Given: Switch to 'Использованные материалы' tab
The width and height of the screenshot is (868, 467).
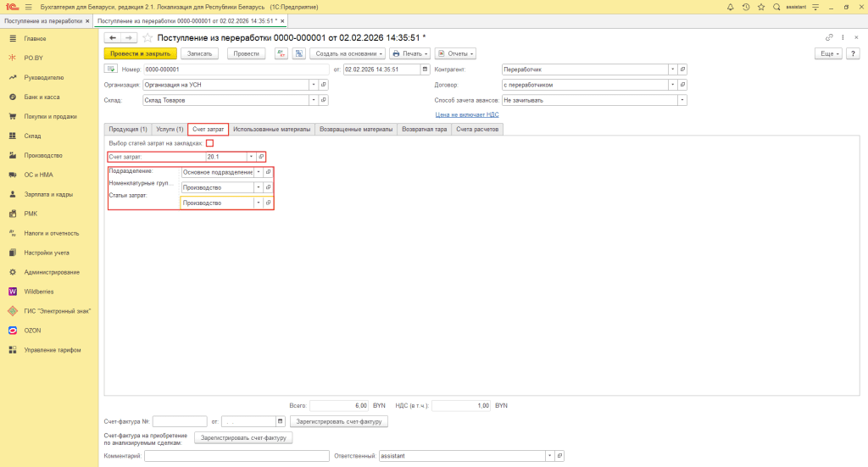Looking at the screenshot, I should point(272,130).
